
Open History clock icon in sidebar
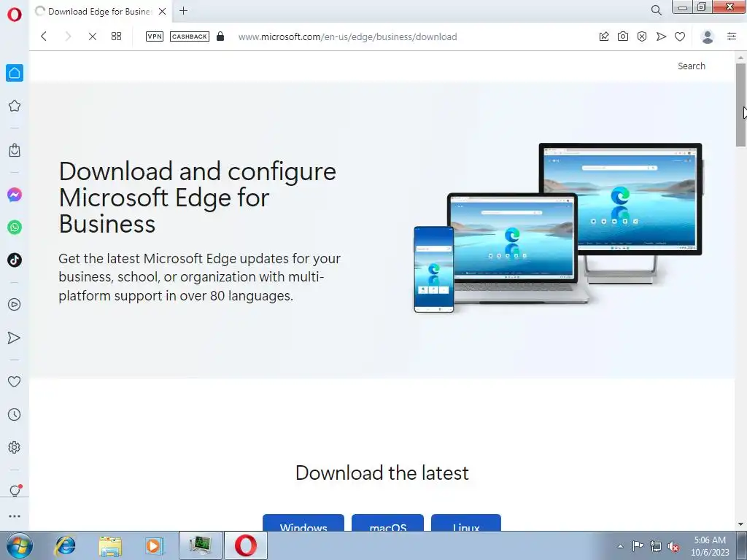[x=15, y=414]
